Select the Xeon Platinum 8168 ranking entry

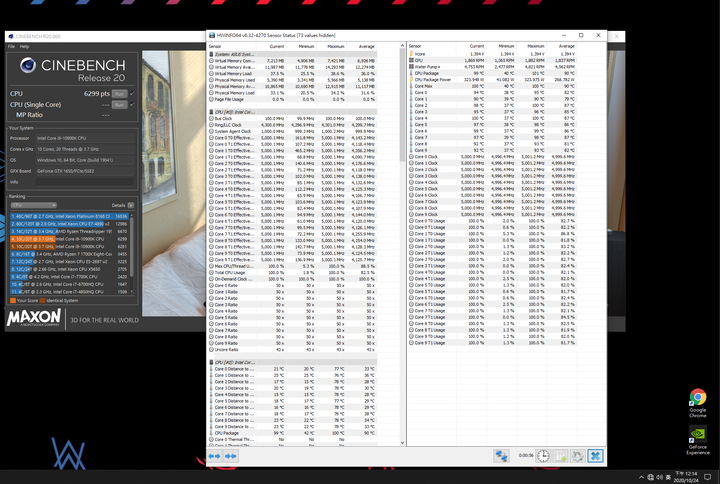[x=69, y=216]
